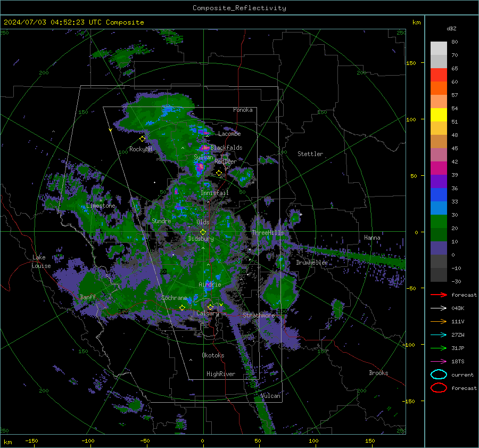This screenshot has height=448, width=479.
Task: Select the green 31JP arrow icon
Action: [439, 348]
